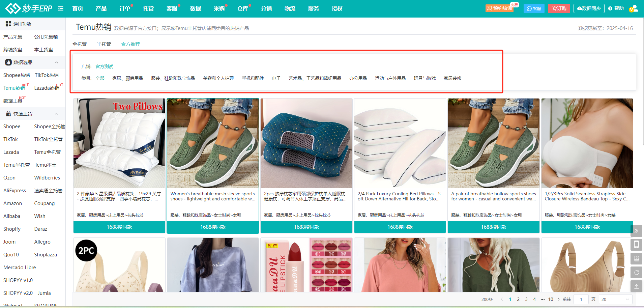
Task: Open the 托管 top menu
Action: (x=148, y=8)
